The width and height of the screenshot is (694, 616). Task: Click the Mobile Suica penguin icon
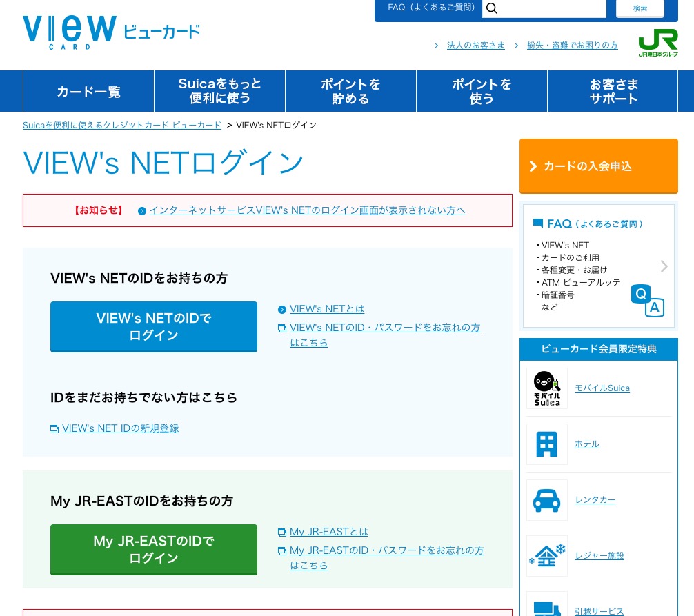pos(546,388)
